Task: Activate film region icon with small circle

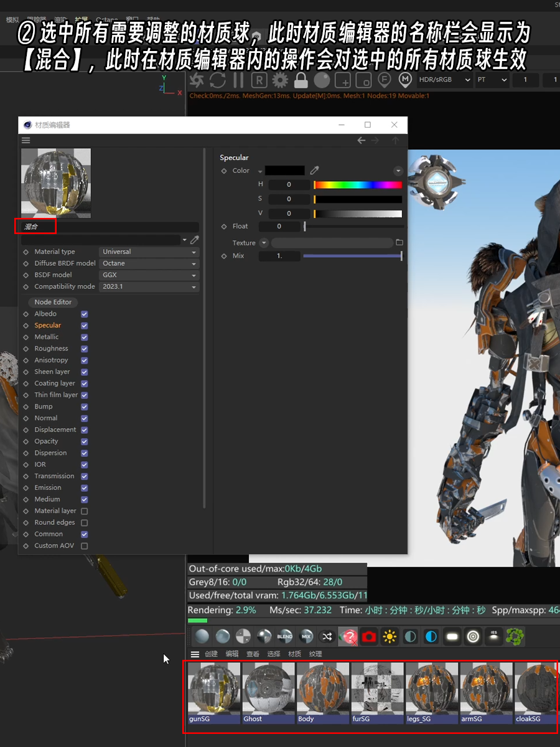Action: pos(364,80)
